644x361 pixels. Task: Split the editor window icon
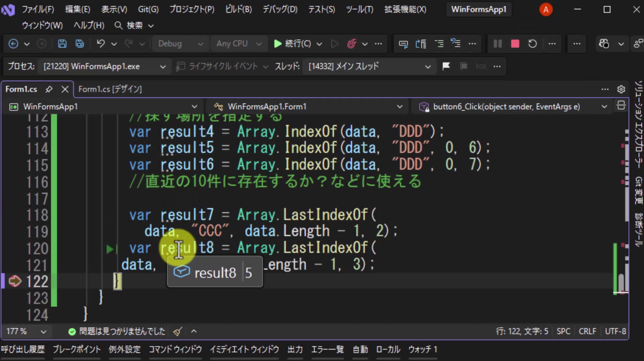pyautogui.click(x=621, y=106)
